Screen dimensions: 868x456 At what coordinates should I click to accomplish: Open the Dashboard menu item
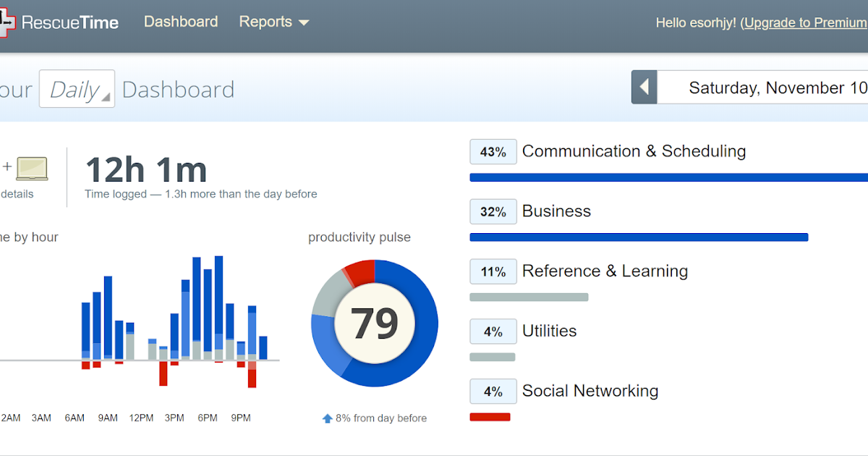pos(181,22)
